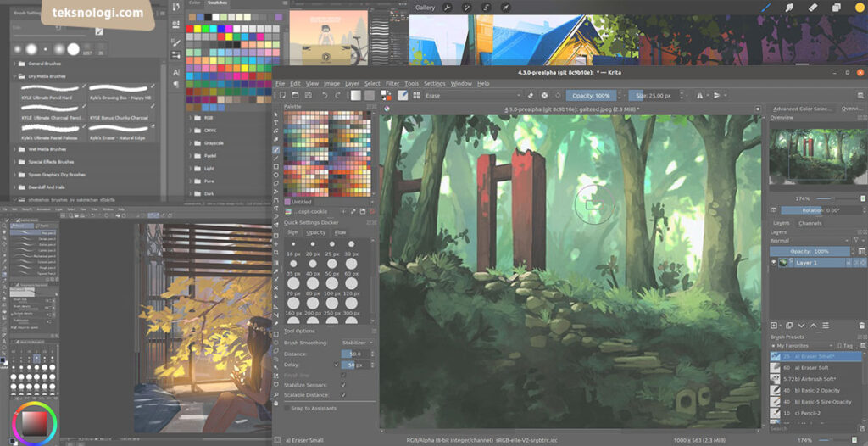Switch to the Flow tab in Quick Settings
The height and width of the screenshot is (446, 868).
point(340,232)
